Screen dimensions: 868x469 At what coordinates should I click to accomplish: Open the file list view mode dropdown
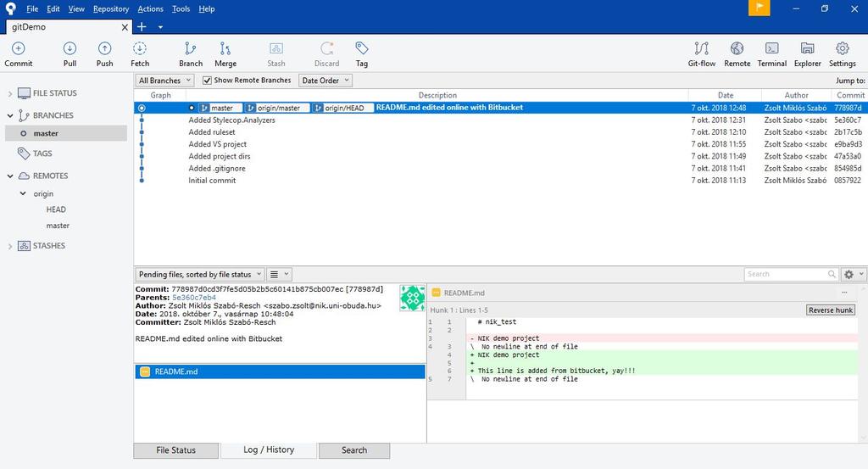pos(279,274)
